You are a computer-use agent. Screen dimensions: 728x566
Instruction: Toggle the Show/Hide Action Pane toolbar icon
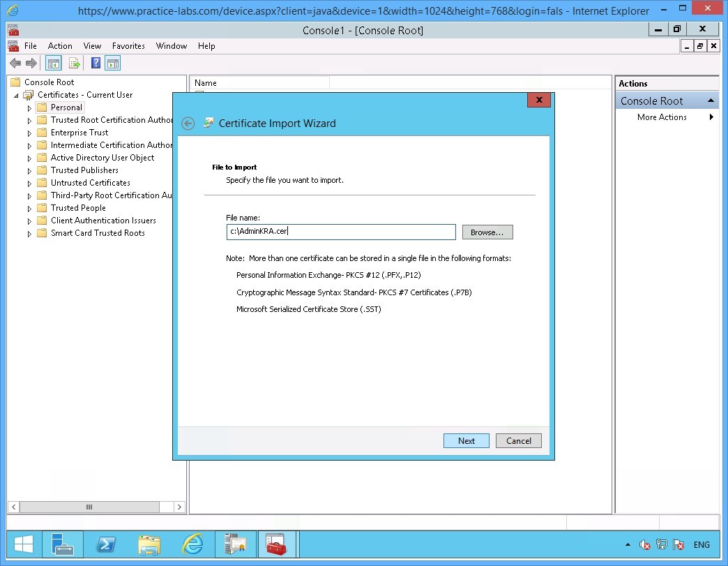point(112,63)
